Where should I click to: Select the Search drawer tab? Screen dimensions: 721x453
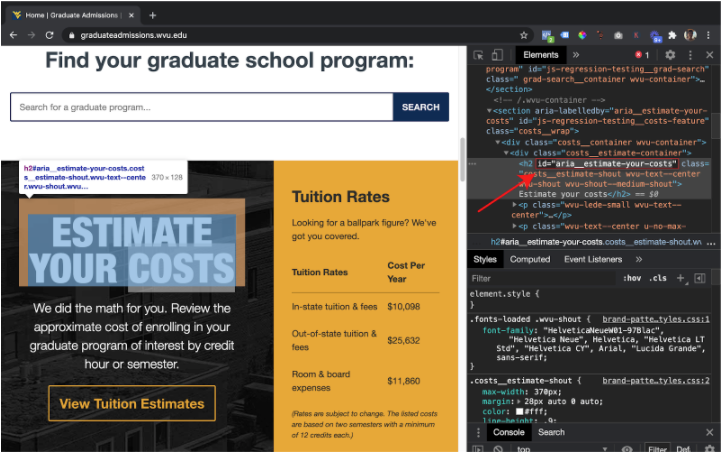[x=551, y=432]
